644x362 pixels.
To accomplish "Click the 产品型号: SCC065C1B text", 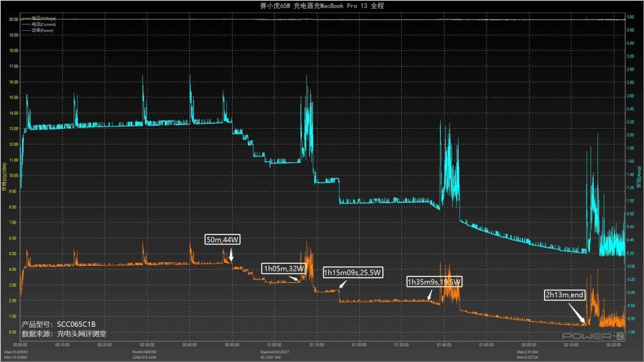I will pyautogui.click(x=58, y=324).
